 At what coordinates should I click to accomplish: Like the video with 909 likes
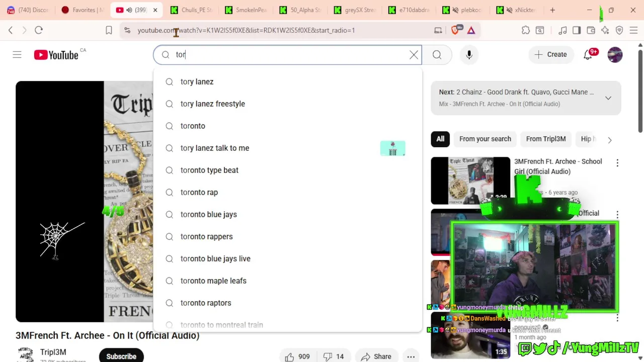(x=298, y=356)
